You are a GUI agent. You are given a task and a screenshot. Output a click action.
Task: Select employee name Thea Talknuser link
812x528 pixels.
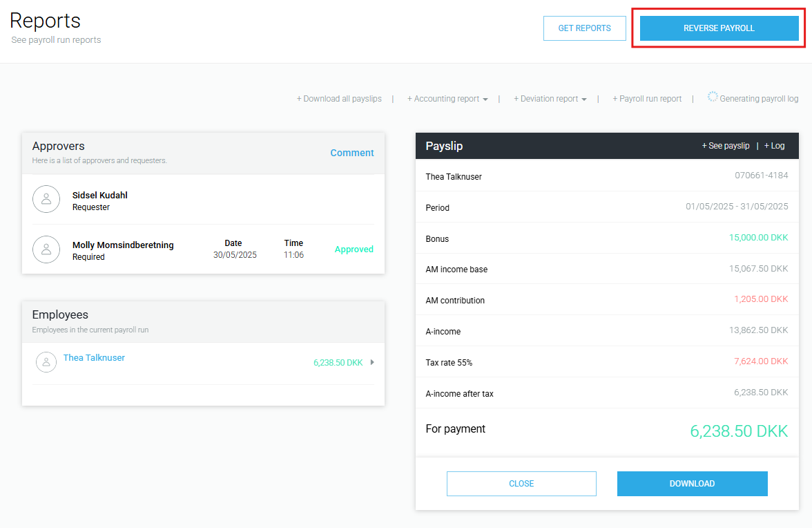[94, 357]
